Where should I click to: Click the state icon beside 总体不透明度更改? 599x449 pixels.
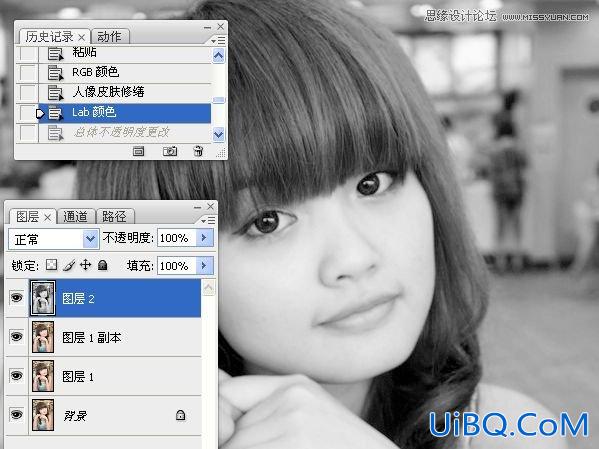pos(55,133)
